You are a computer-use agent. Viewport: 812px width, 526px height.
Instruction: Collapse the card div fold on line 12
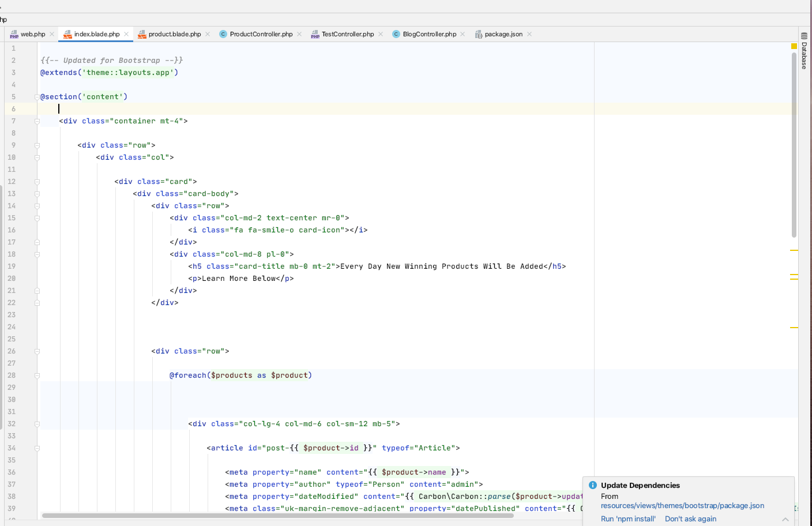[37, 182]
